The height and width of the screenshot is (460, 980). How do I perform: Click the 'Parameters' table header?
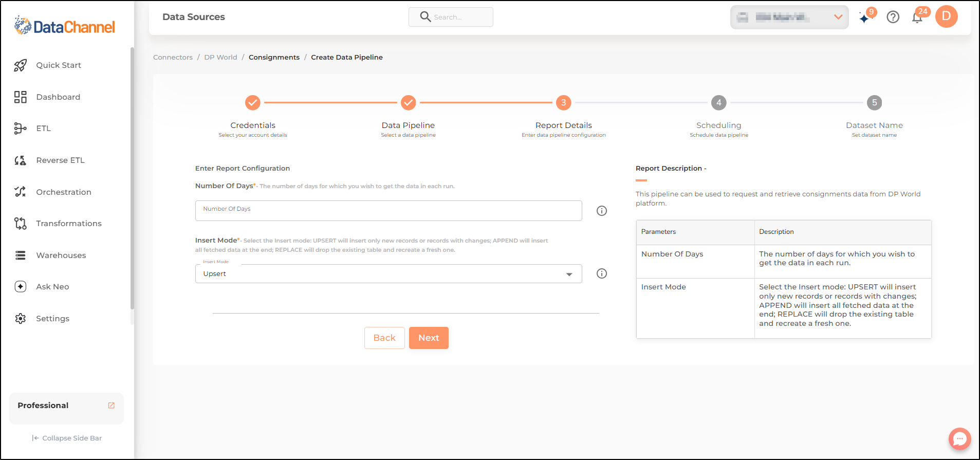click(695, 232)
